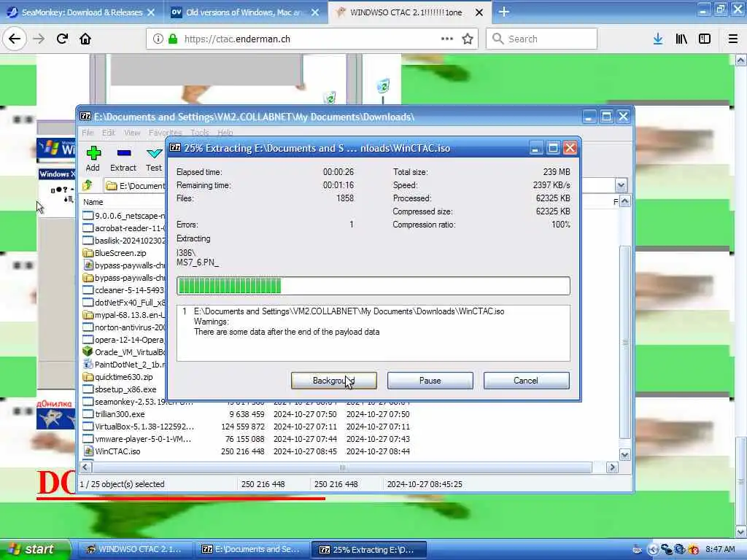Image resolution: width=747 pixels, height=560 pixels.
Task: Close the SeaMonkey Download tab
Action: [151, 12]
